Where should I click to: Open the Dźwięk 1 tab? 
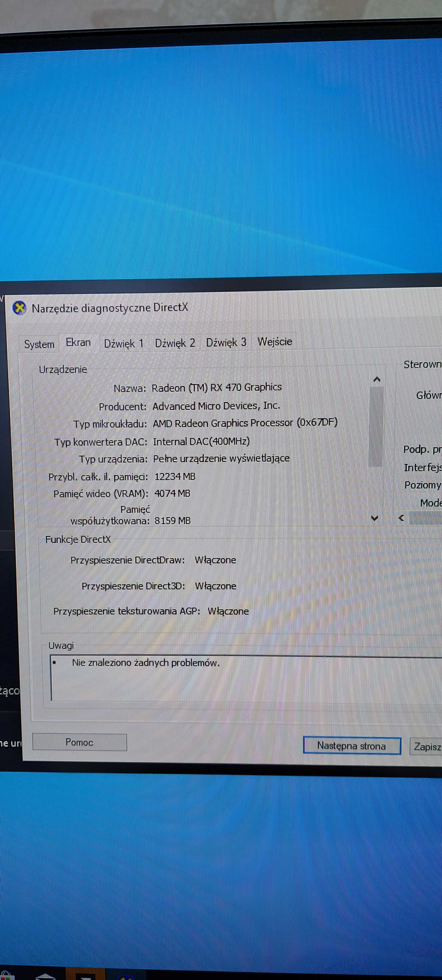(124, 344)
